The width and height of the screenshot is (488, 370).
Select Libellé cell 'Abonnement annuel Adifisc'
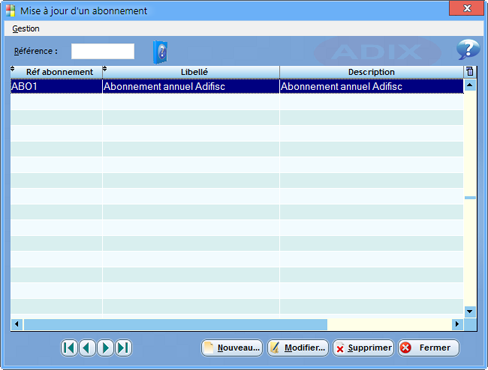tap(191, 86)
